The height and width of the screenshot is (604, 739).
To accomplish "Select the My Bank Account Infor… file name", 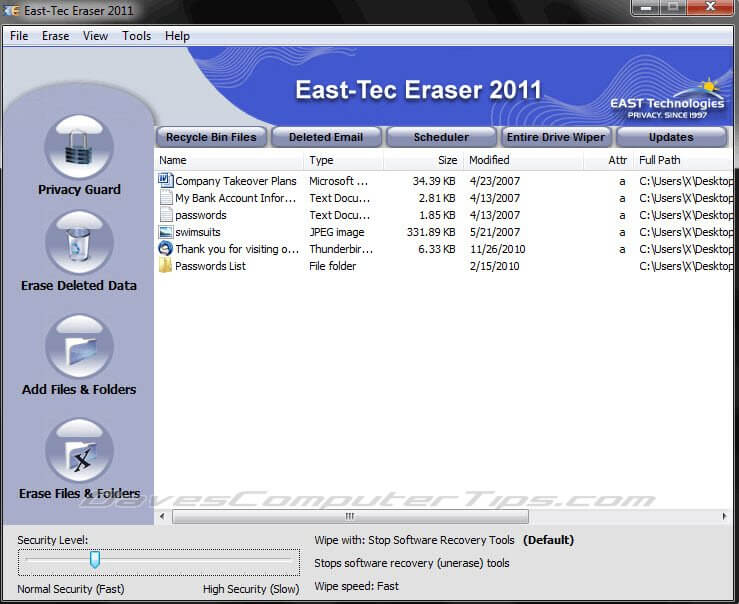I will click(x=235, y=198).
